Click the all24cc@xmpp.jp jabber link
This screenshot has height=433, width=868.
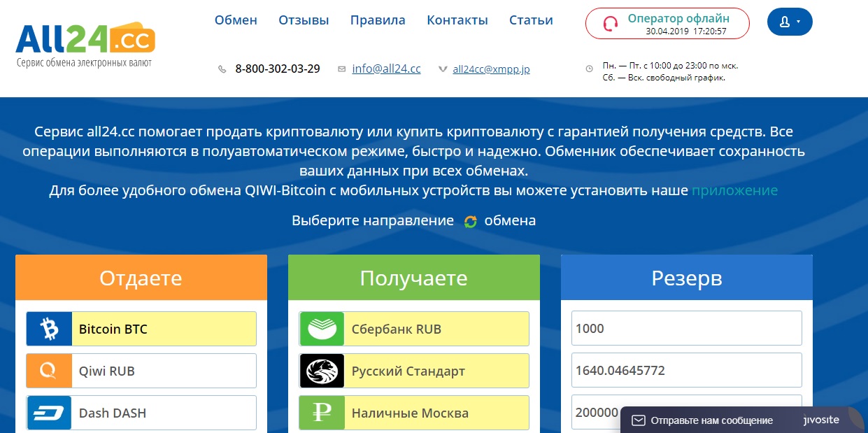(491, 69)
